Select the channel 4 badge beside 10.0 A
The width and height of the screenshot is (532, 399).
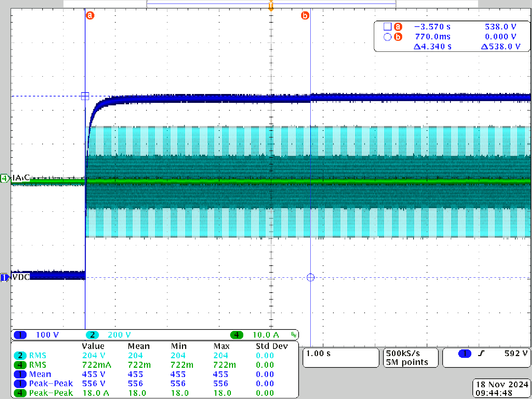tap(237, 335)
